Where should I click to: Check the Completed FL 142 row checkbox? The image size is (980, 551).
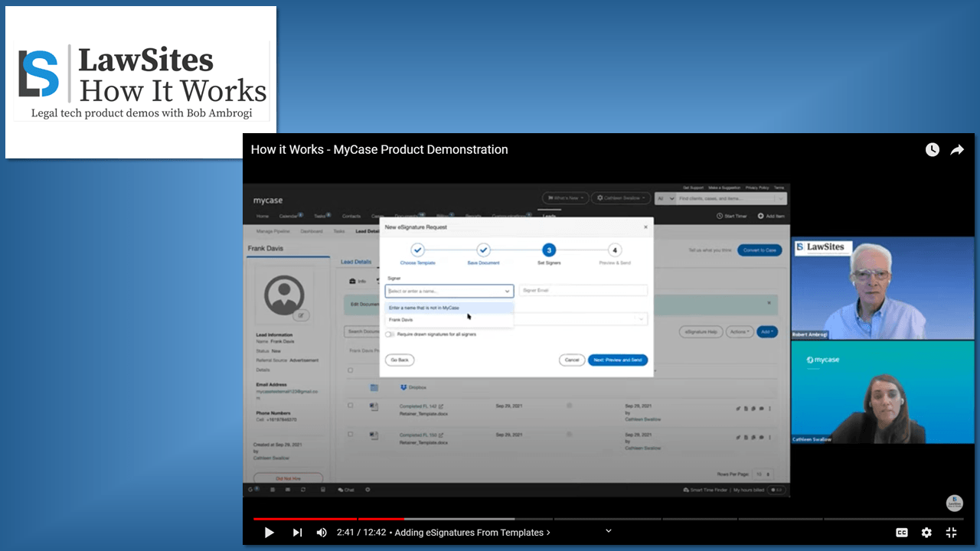coord(351,406)
